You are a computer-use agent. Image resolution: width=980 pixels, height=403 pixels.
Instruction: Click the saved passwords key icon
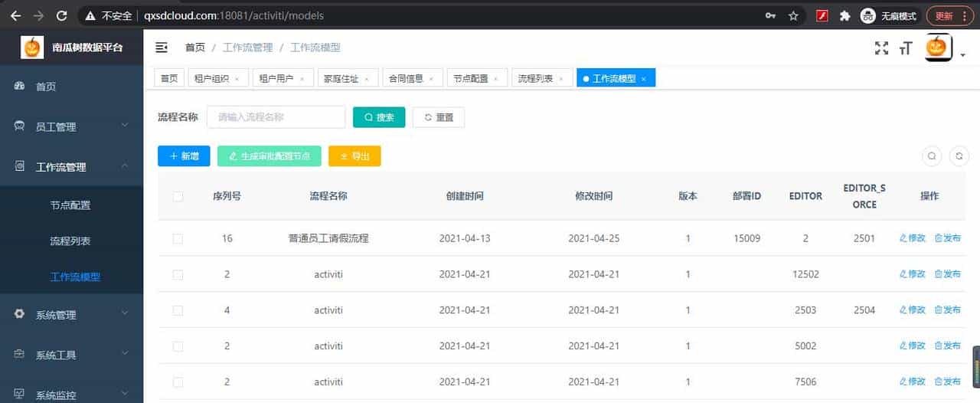coord(770,15)
